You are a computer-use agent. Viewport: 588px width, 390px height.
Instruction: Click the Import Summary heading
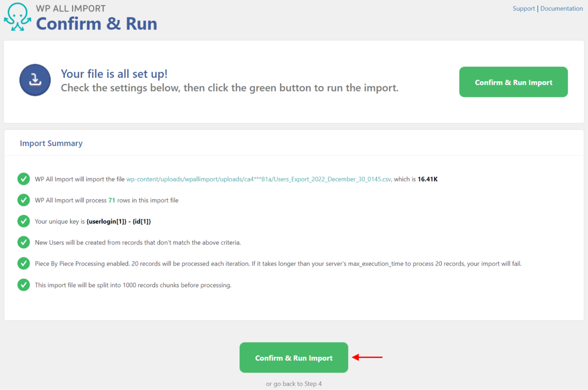click(51, 143)
